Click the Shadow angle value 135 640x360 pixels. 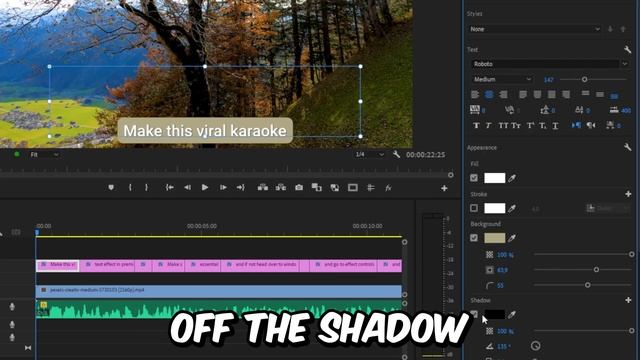[504, 347]
